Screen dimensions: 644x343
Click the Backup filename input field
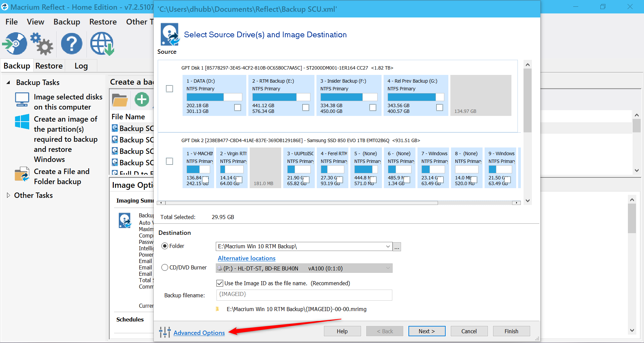pos(304,295)
